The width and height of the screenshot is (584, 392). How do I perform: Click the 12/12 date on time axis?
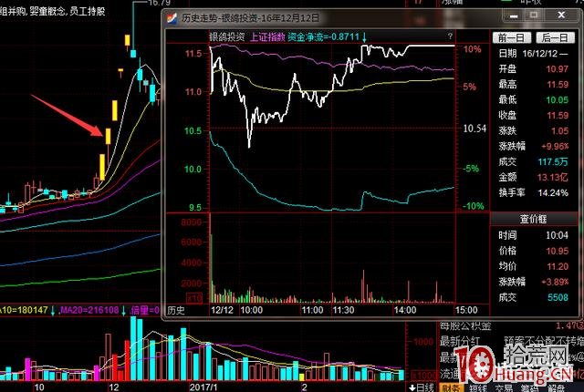[222, 310]
